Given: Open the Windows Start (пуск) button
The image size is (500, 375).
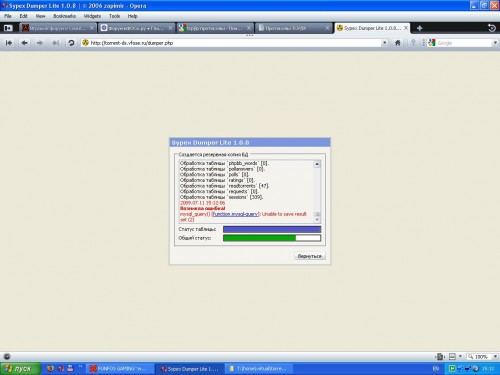Looking at the screenshot, I should [21, 369].
